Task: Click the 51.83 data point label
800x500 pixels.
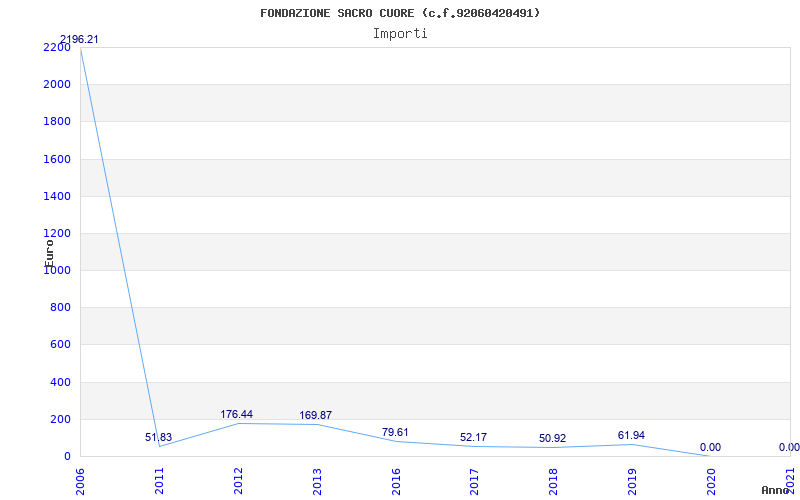Action: (158, 437)
